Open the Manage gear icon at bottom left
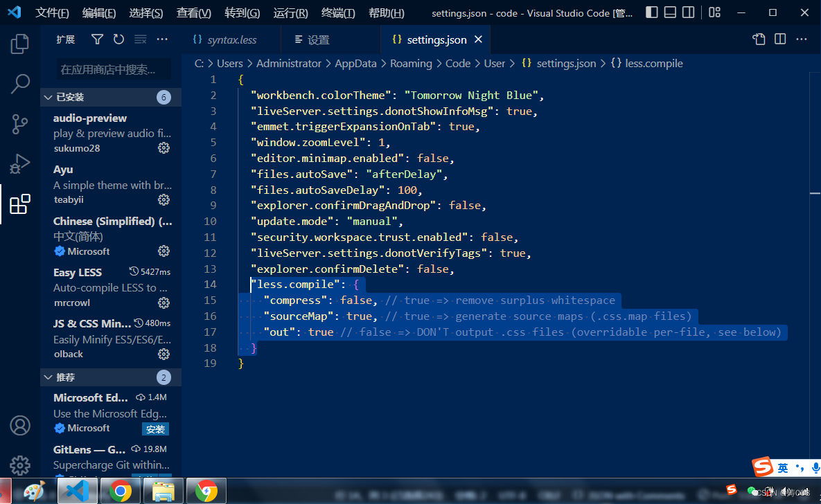This screenshot has height=504, width=821. pyautogui.click(x=19, y=465)
